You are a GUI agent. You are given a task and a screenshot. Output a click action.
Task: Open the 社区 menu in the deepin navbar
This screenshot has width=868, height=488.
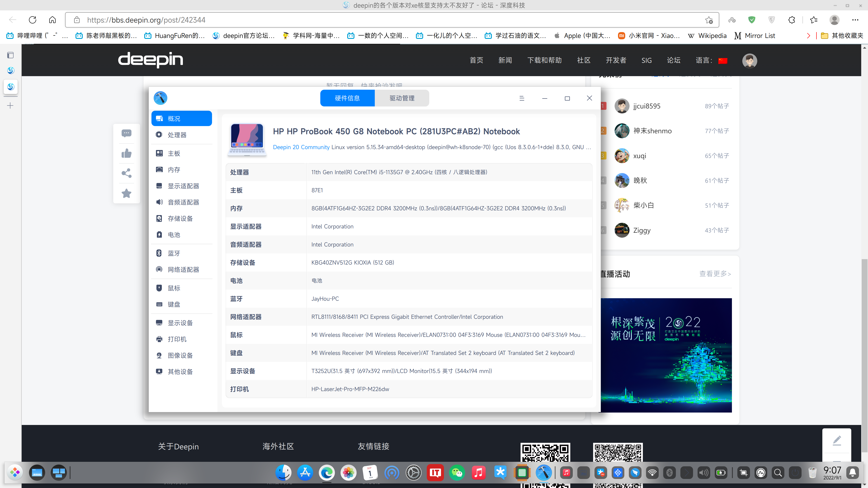tap(584, 60)
